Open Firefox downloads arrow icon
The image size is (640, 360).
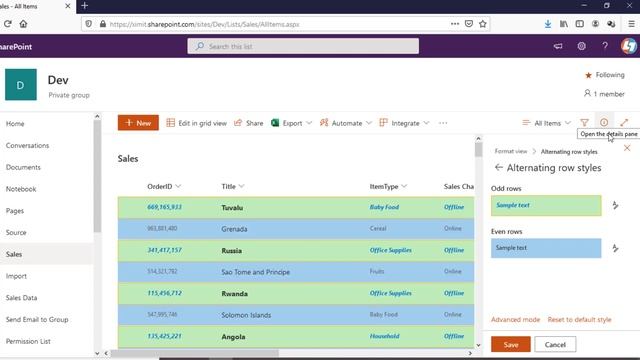[x=548, y=24]
